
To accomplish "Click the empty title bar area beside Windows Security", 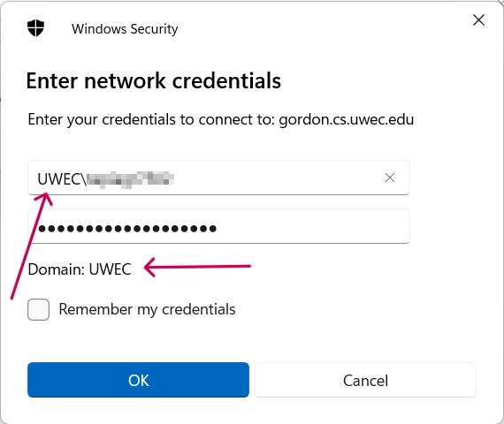I will click(x=322, y=29).
